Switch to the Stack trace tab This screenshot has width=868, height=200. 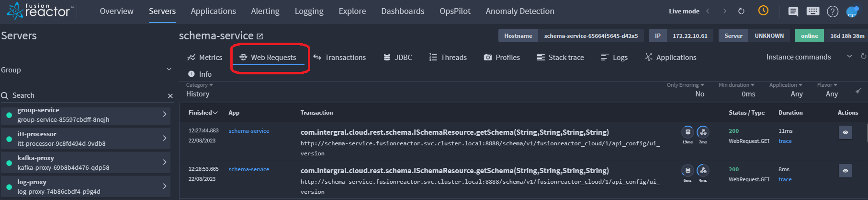560,57
